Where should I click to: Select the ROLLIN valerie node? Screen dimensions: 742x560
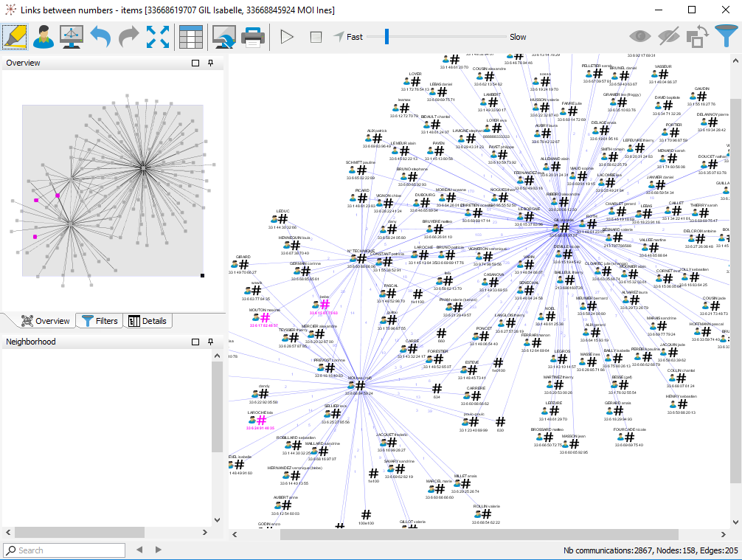pyautogui.click(x=486, y=514)
